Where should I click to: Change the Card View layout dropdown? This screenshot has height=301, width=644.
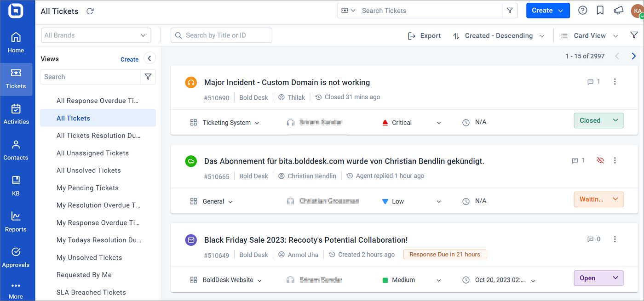coord(590,35)
